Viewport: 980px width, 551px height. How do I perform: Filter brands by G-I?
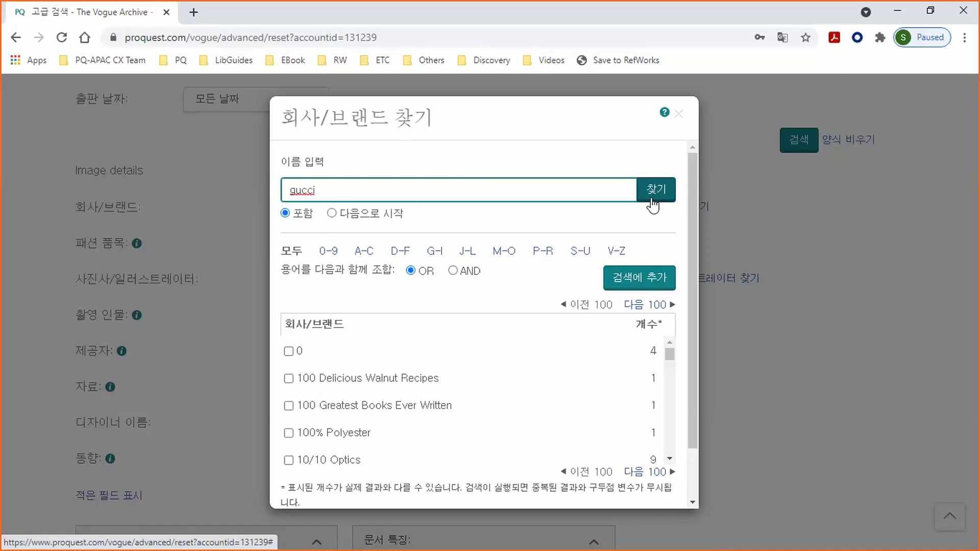click(x=434, y=251)
